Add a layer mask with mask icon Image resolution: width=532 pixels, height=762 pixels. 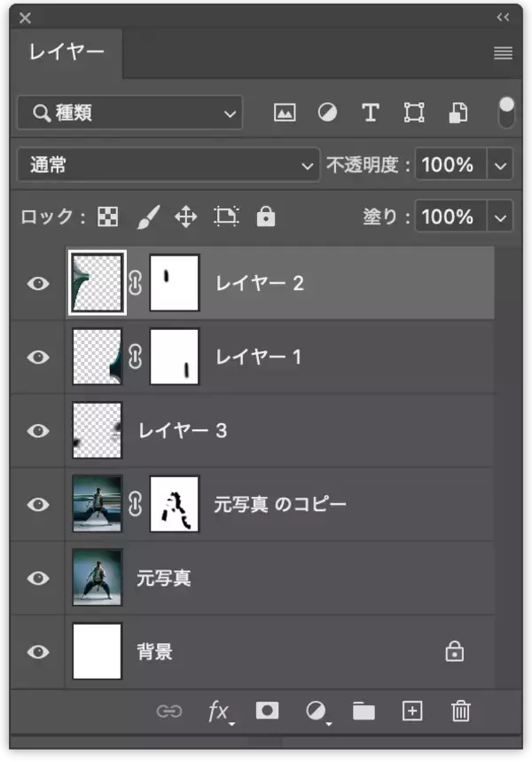coord(267,711)
